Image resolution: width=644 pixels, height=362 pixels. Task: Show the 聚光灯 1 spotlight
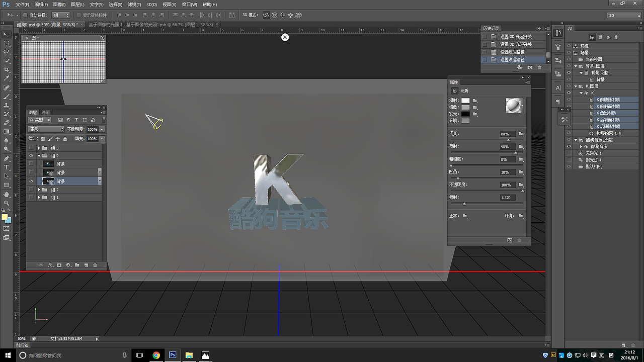click(x=569, y=160)
